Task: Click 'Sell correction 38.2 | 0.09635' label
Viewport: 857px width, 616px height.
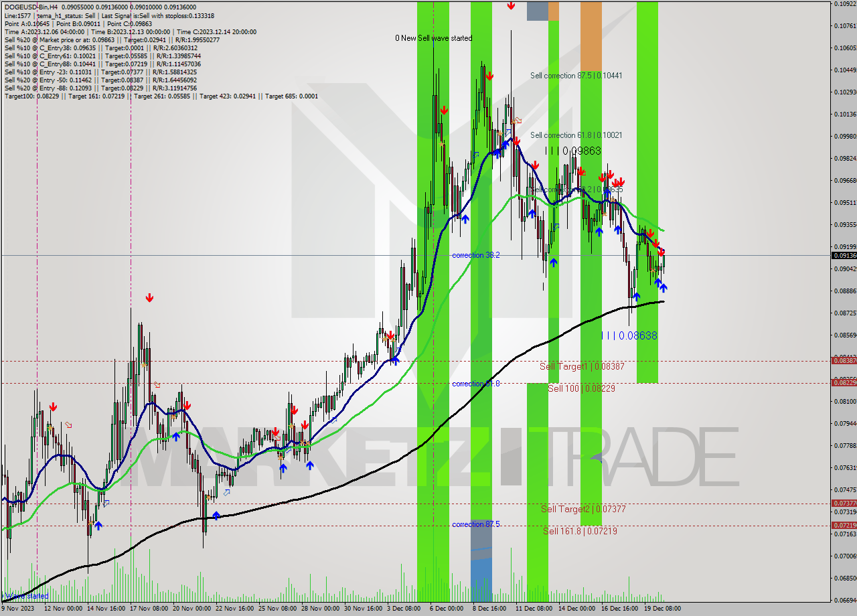Action: point(576,189)
